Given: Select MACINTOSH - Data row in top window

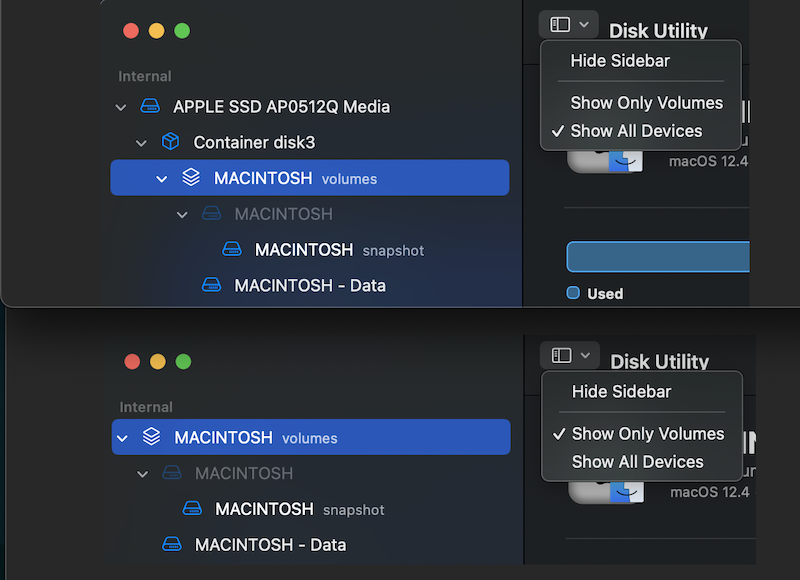Looking at the screenshot, I should click(x=310, y=285).
